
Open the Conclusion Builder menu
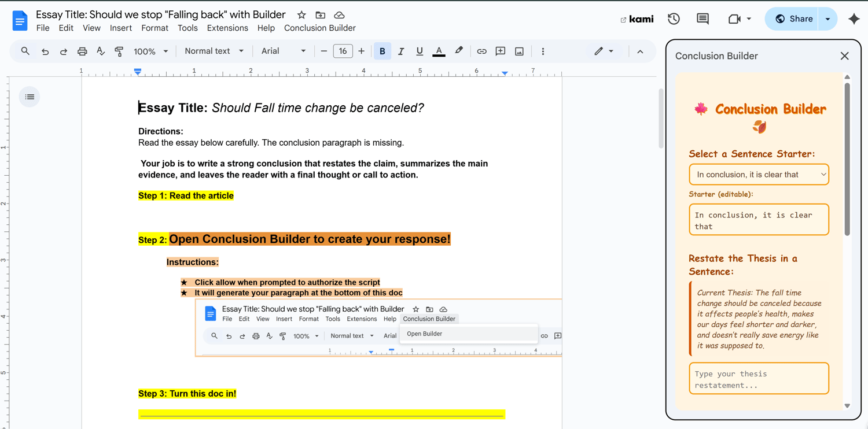coord(320,28)
